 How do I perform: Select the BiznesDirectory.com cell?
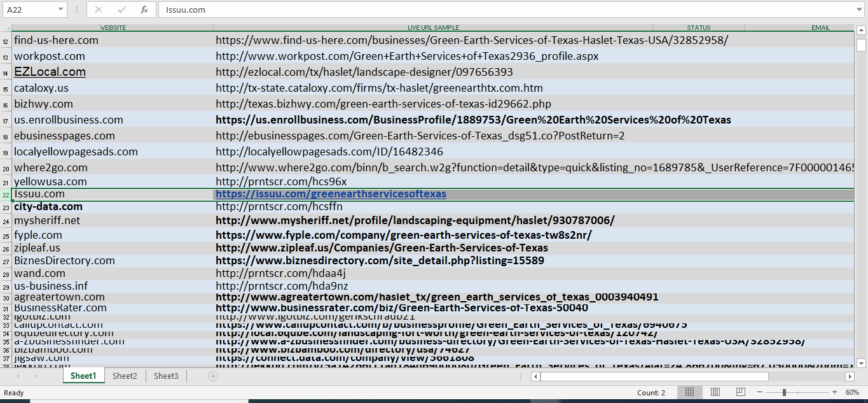[113, 260]
